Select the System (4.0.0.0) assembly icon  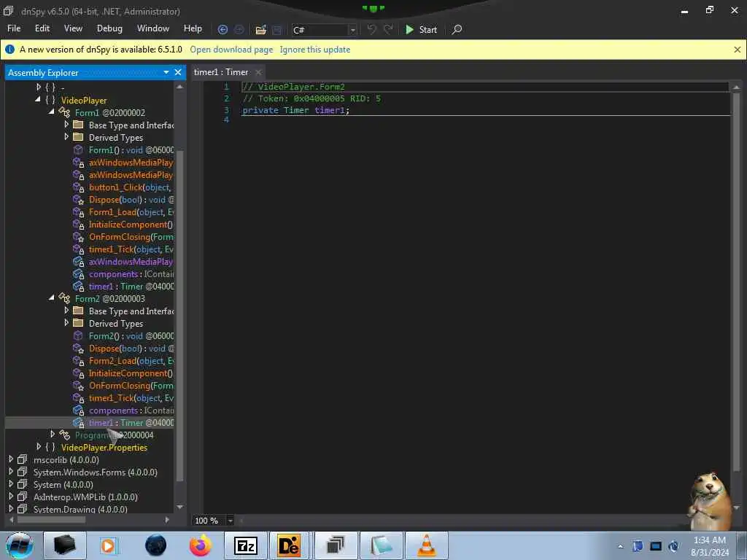pyautogui.click(x=23, y=484)
